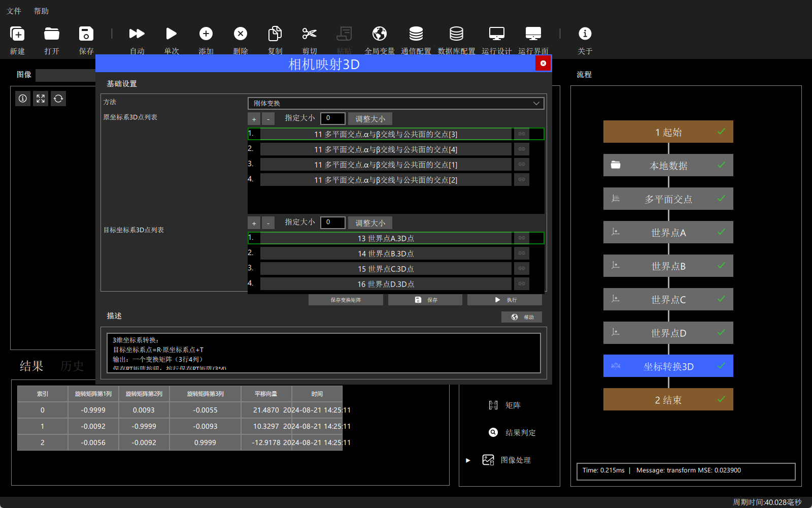
Task: Select 本地数据 flow node
Action: click(x=668, y=166)
